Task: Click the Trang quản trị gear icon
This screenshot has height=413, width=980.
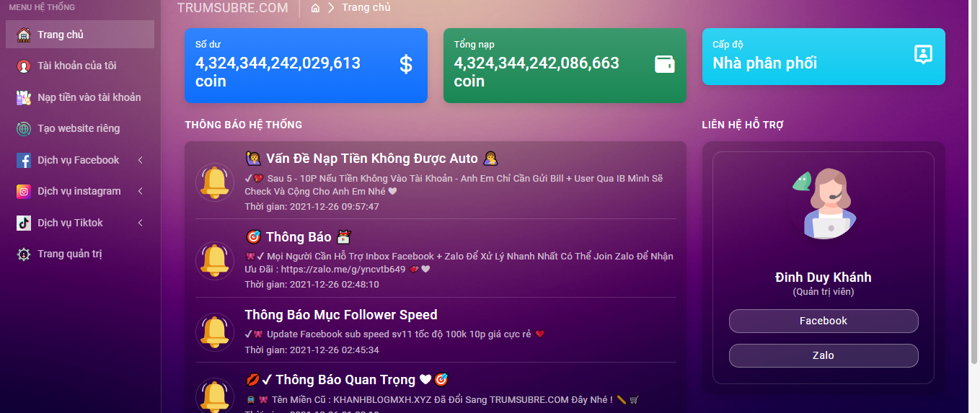Action: click(x=24, y=254)
